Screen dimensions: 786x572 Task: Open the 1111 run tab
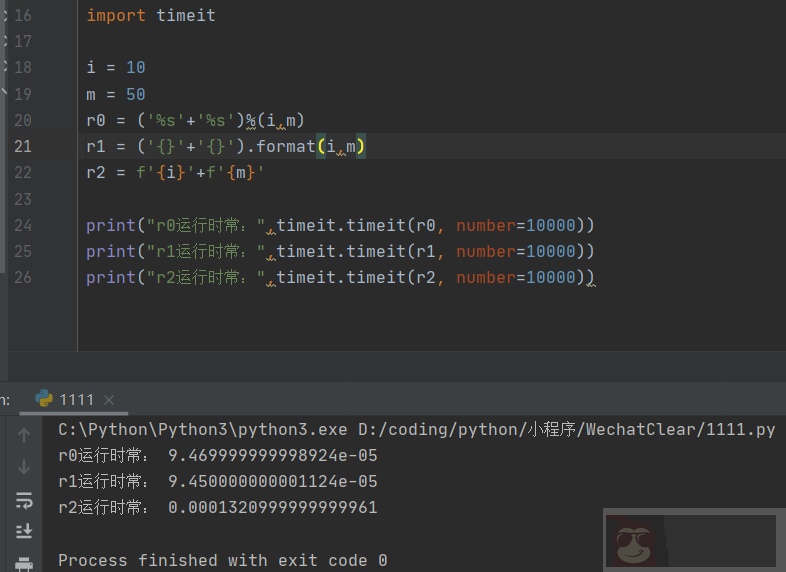tap(73, 400)
